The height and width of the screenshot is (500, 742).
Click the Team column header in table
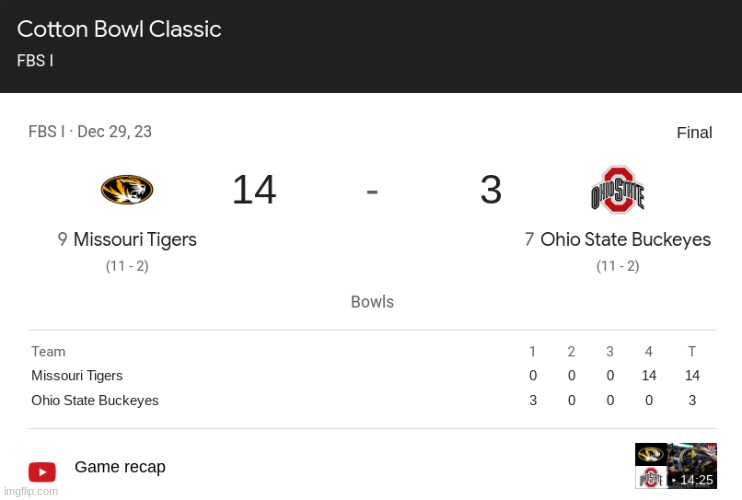pos(48,351)
